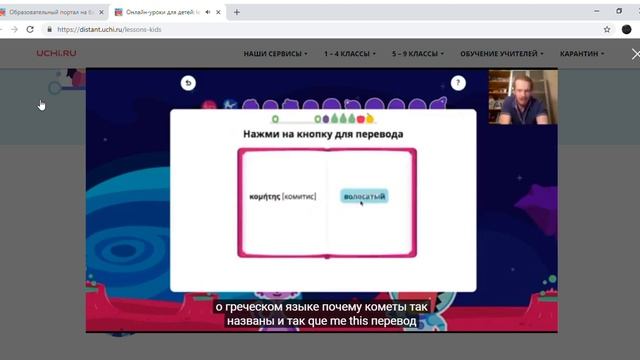Bookmark this page with the star icon
Image resolution: width=640 pixels, height=360 pixels.
(x=607, y=29)
